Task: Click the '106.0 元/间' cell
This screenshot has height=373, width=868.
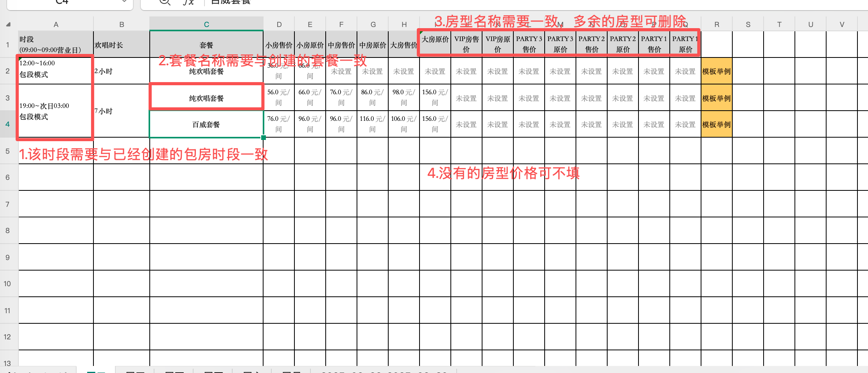Action: pyautogui.click(x=404, y=124)
